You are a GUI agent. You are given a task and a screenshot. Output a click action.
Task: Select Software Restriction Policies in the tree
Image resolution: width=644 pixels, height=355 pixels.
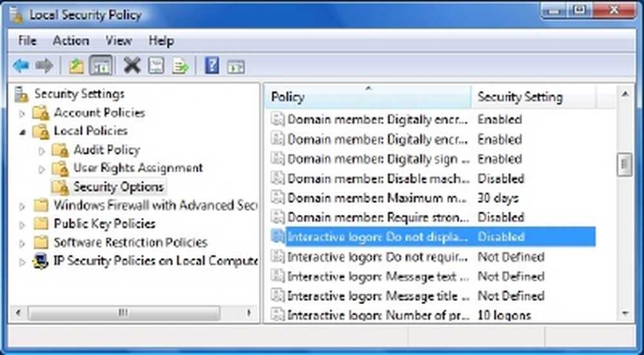click(131, 242)
